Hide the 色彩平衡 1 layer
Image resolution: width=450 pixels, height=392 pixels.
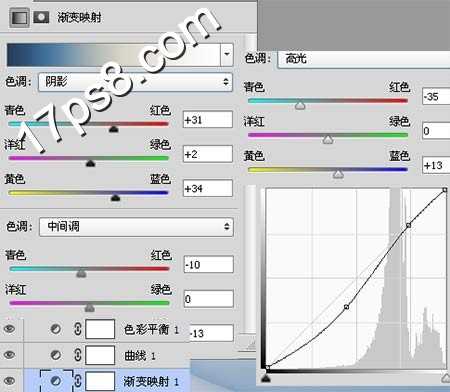tap(9, 329)
